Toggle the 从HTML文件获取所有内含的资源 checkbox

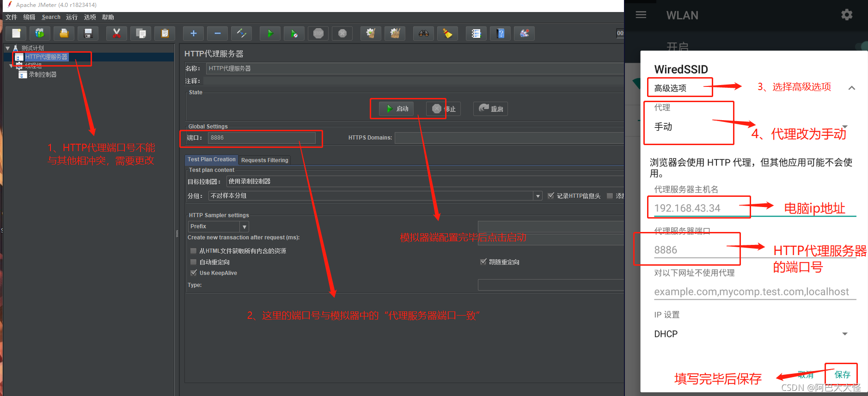(x=194, y=251)
